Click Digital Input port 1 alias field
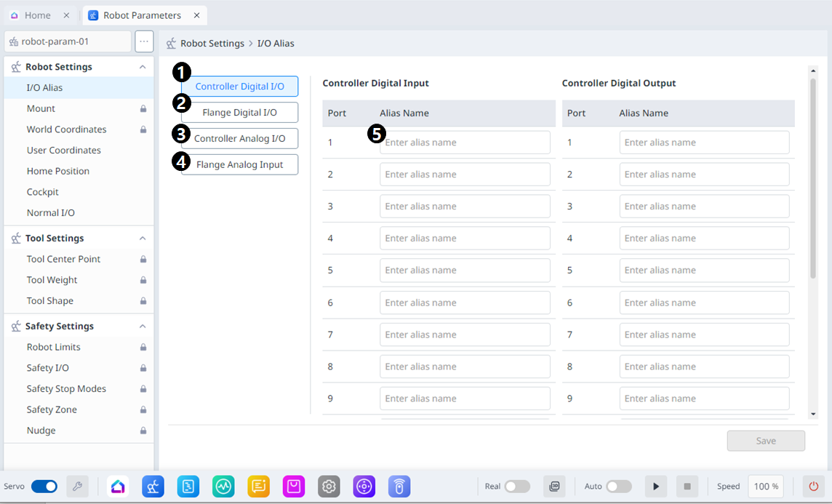Image resolution: width=832 pixels, height=504 pixels. 465,143
